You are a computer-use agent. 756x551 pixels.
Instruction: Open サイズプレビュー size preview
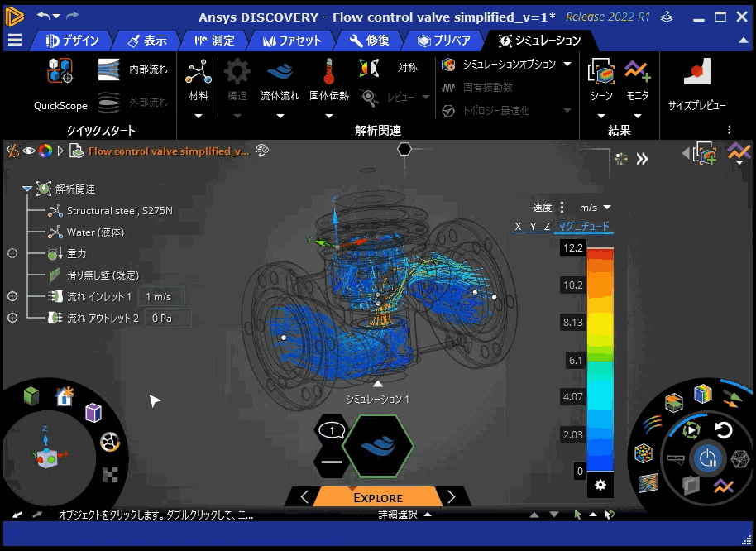(696, 84)
